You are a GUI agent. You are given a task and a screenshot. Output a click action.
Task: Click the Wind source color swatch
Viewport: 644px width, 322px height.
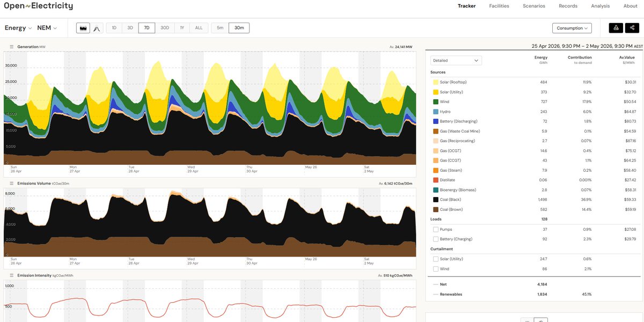(436, 101)
